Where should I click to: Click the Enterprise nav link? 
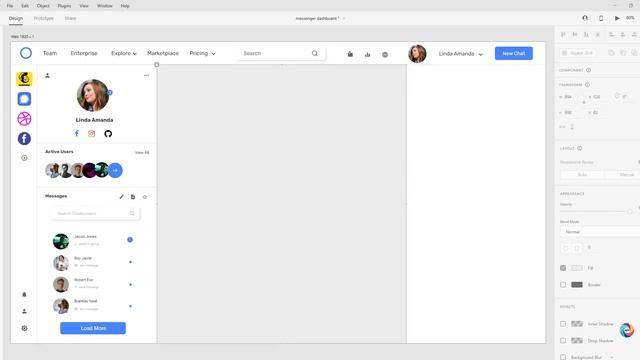(84, 53)
